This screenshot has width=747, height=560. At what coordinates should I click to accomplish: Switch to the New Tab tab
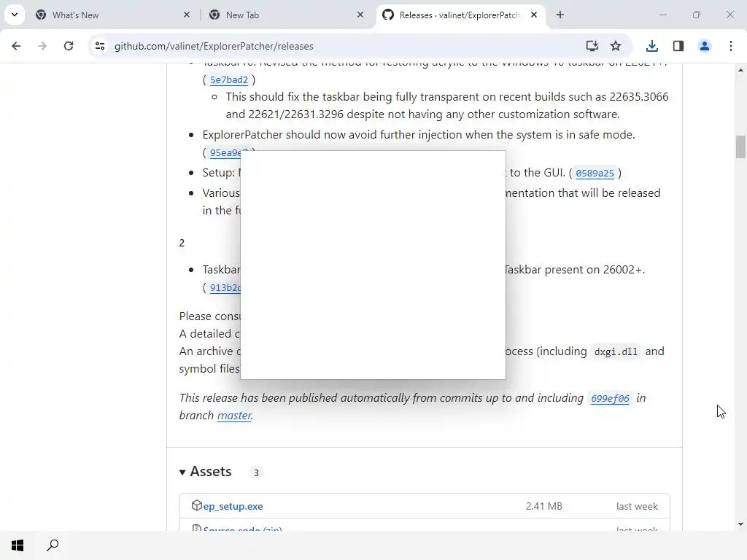[286, 15]
